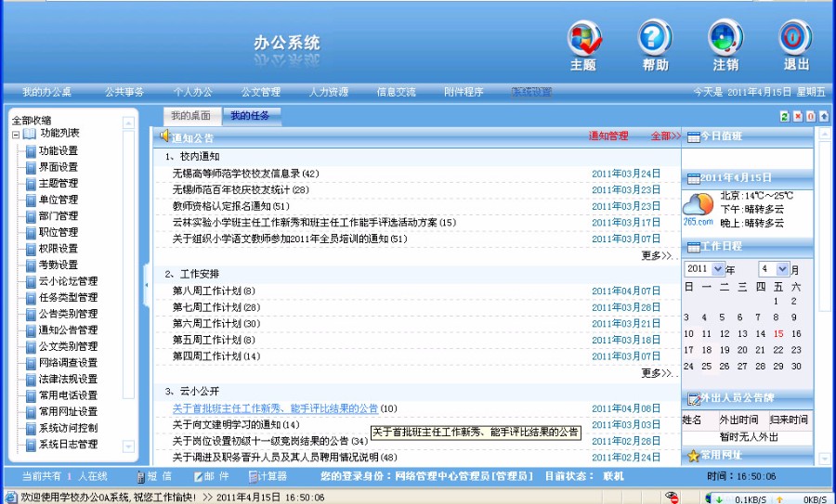This screenshot has width=836, height=504.
Task: Click sidebar scrollbar up arrow
Action: click(128, 123)
